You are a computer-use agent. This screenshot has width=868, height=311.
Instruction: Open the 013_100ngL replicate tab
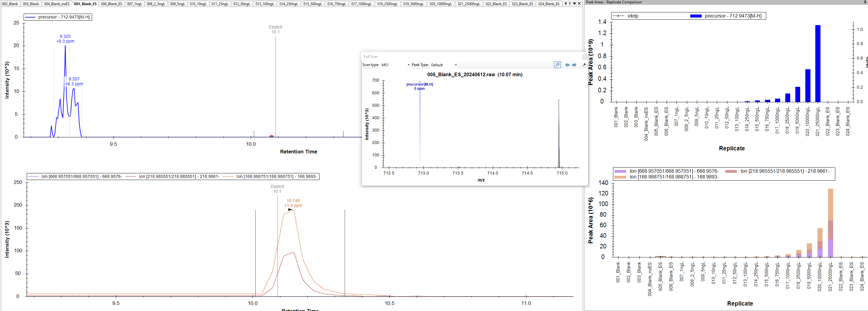264,4
